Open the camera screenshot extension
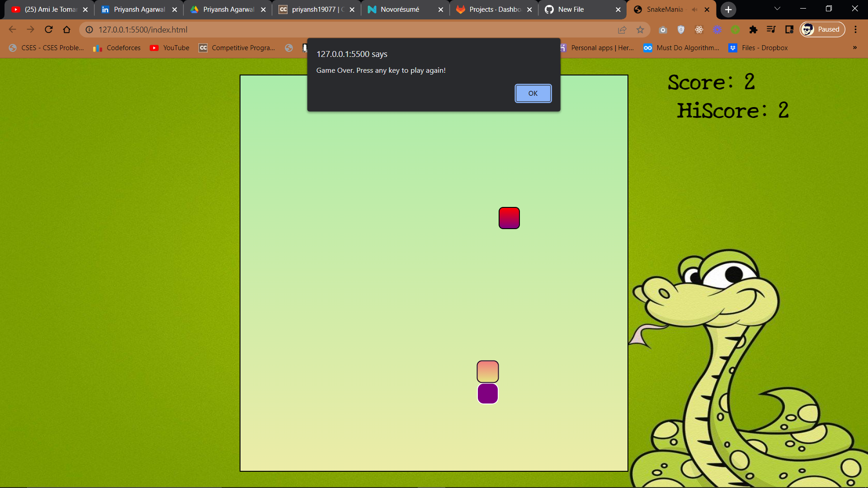The height and width of the screenshot is (488, 868). tap(663, 29)
